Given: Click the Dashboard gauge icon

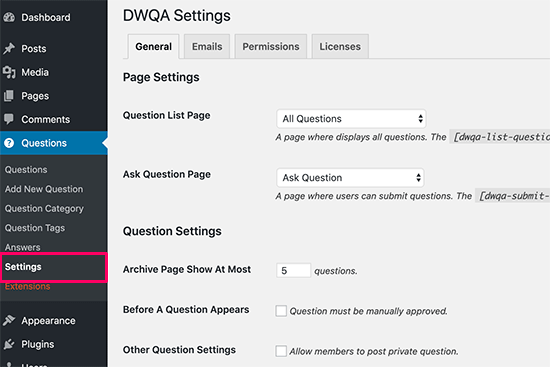Looking at the screenshot, I should [9, 17].
